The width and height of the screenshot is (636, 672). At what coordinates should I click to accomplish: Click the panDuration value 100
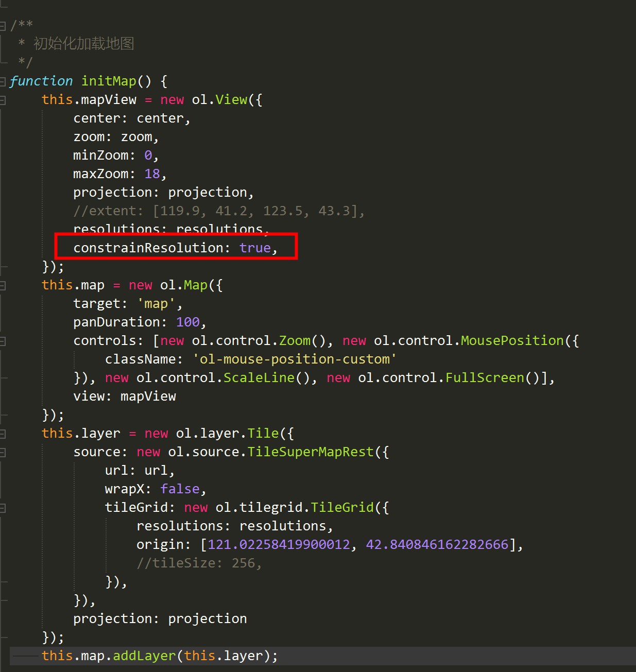[x=187, y=322]
